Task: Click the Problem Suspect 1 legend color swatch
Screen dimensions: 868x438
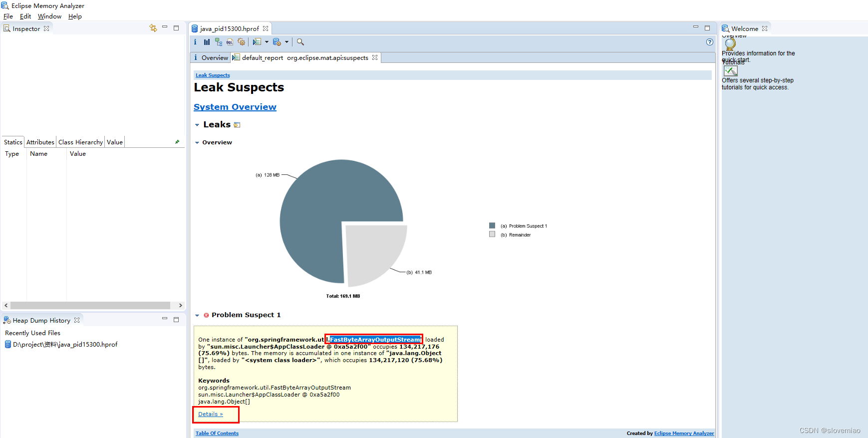Action: tap(492, 226)
